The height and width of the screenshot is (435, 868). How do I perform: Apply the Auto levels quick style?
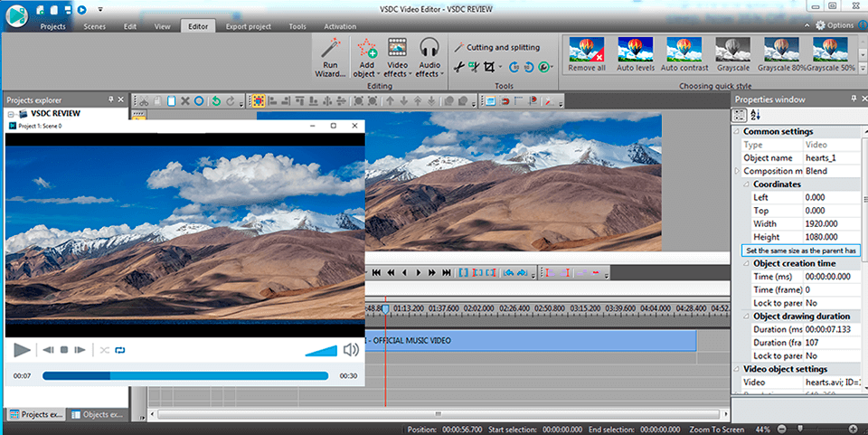click(x=636, y=54)
